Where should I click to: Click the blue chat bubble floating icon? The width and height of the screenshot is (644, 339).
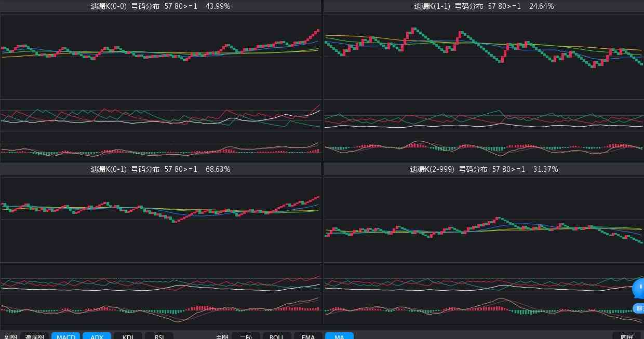639,288
